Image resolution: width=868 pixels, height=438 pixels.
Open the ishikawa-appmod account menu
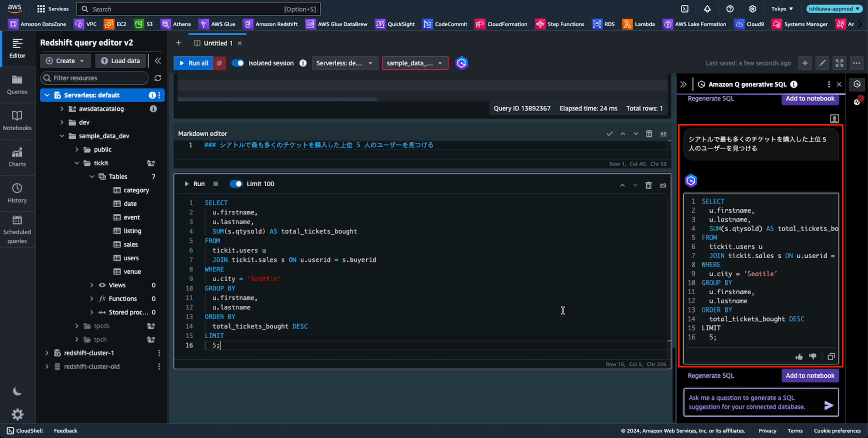pos(834,9)
